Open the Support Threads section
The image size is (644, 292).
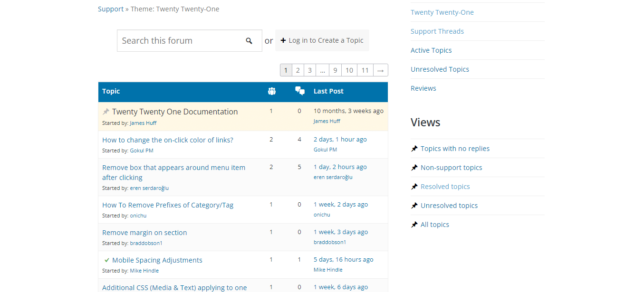[x=437, y=31]
